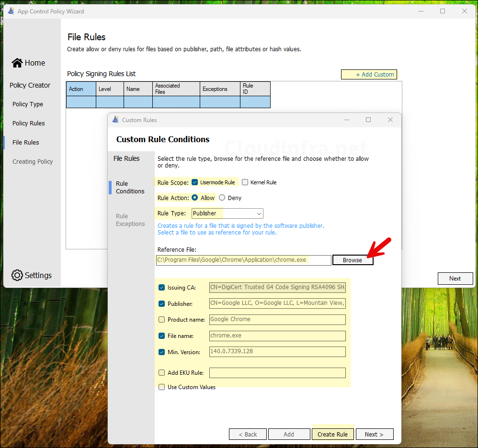Click the Min. Version text field

pos(277,352)
